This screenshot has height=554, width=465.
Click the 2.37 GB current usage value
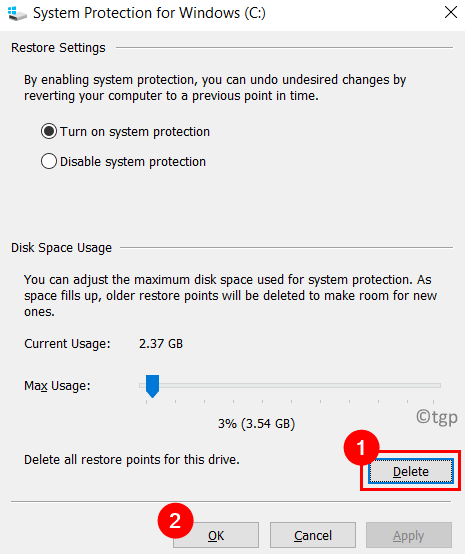pyautogui.click(x=161, y=343)
